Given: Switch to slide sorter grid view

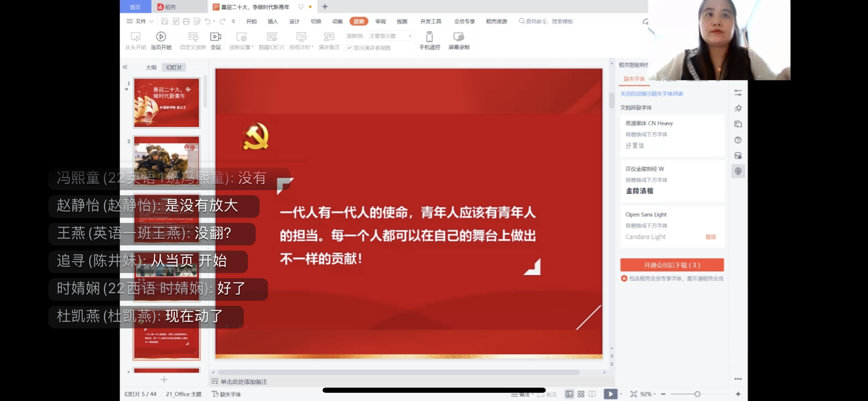Looking at the screenshot, I should (581, 394).
